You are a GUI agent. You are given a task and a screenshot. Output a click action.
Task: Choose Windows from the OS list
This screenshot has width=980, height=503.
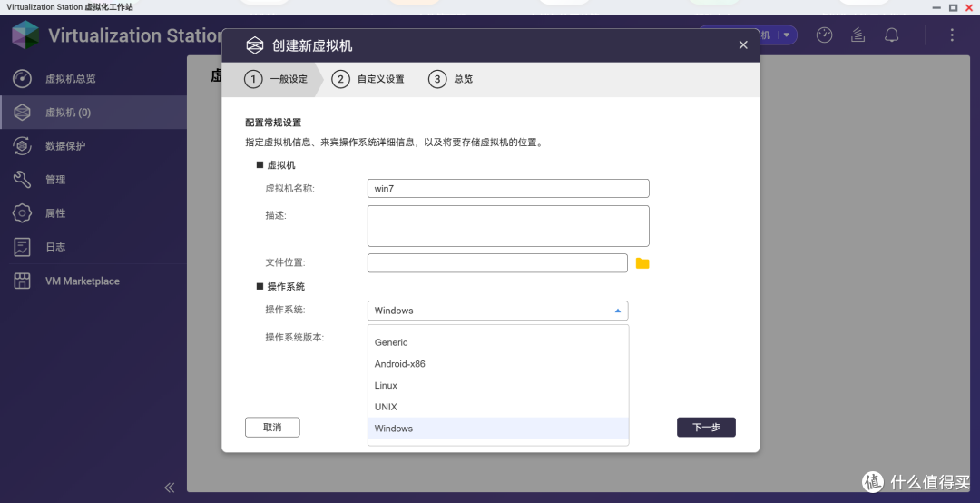click(x=498, y=429)
